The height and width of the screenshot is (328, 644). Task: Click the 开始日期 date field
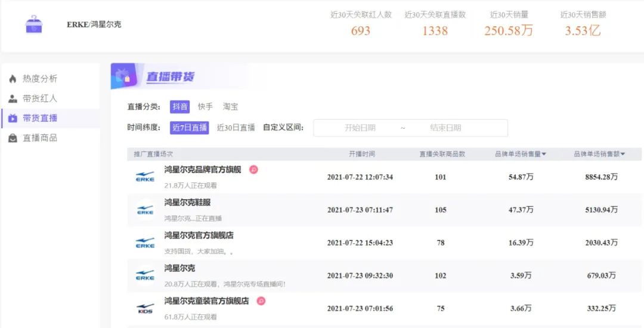(360, 128)
